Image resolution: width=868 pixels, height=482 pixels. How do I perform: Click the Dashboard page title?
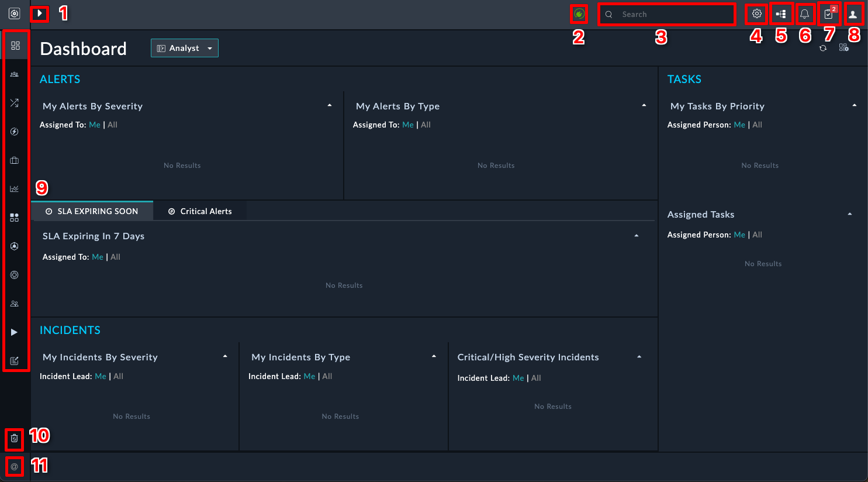pos(84,49)
